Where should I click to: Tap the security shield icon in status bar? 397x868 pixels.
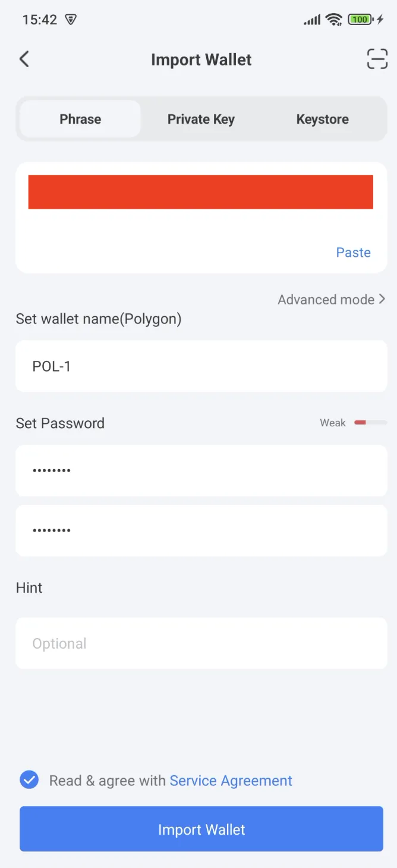pos(71,19)
